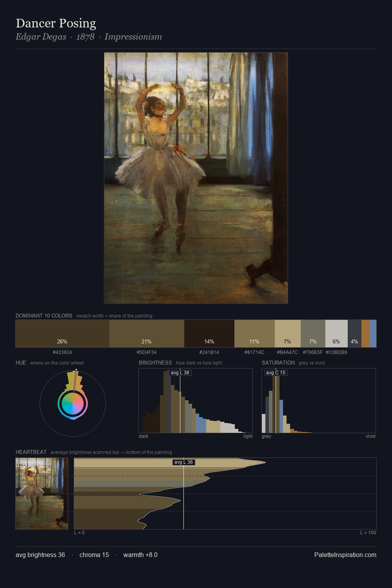Click the Dancer Posing painting image
Viewport: 392px width, 588px height.
point(196,178)
